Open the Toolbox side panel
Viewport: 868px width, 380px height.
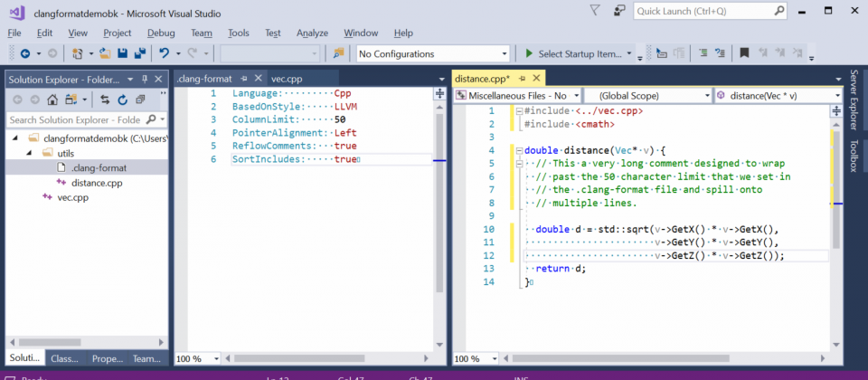point(853,157)
